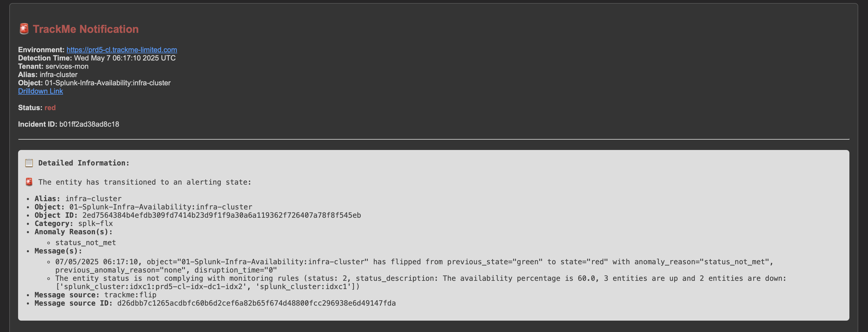The image size is (868, 332).
Task: Click the Detailed Information heading text
Action: tap(84, 163)
